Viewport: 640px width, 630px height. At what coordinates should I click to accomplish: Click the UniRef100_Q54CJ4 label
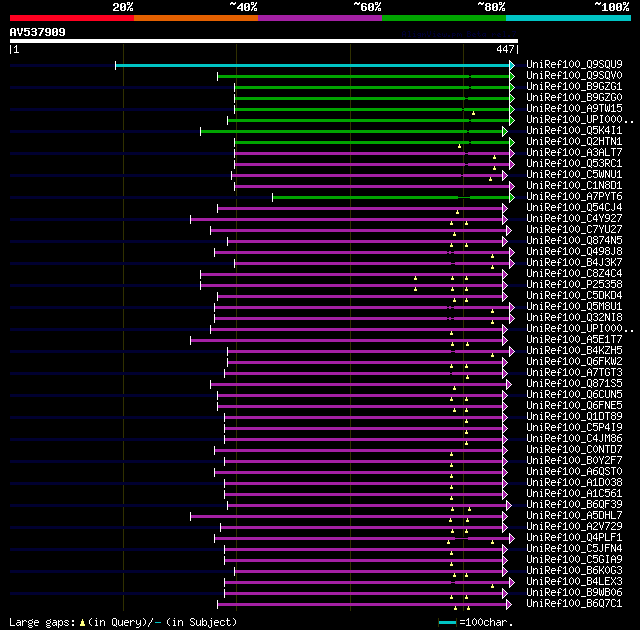574,207
